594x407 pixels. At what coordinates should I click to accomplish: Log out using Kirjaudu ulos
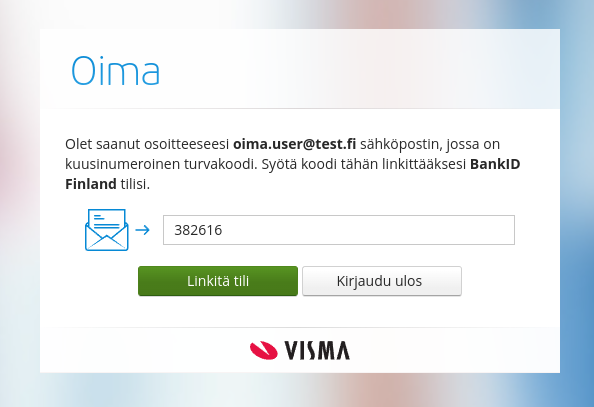click(x=382, y=281)
